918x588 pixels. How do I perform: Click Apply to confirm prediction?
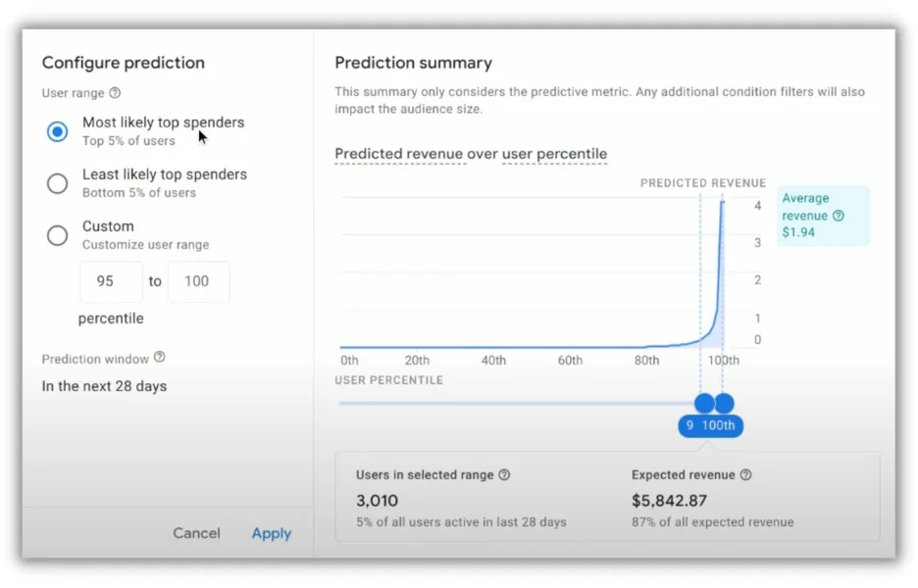(x=271, y=533)
